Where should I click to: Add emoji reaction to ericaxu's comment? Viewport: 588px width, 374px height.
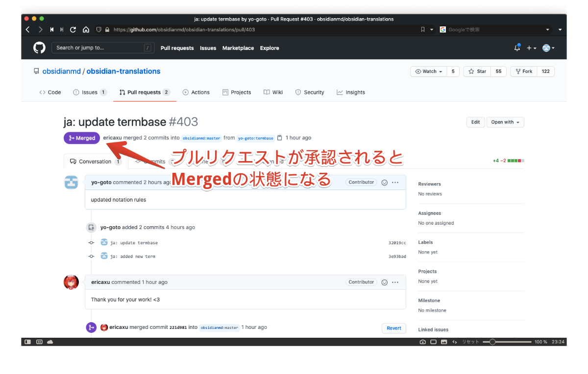385,282
